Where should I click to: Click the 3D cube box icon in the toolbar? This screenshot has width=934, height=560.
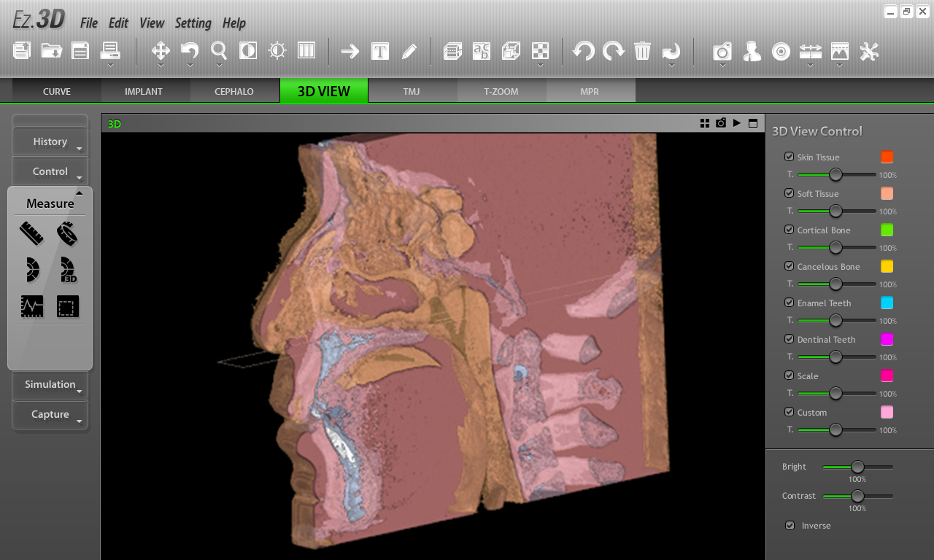(x=511, y=51)
